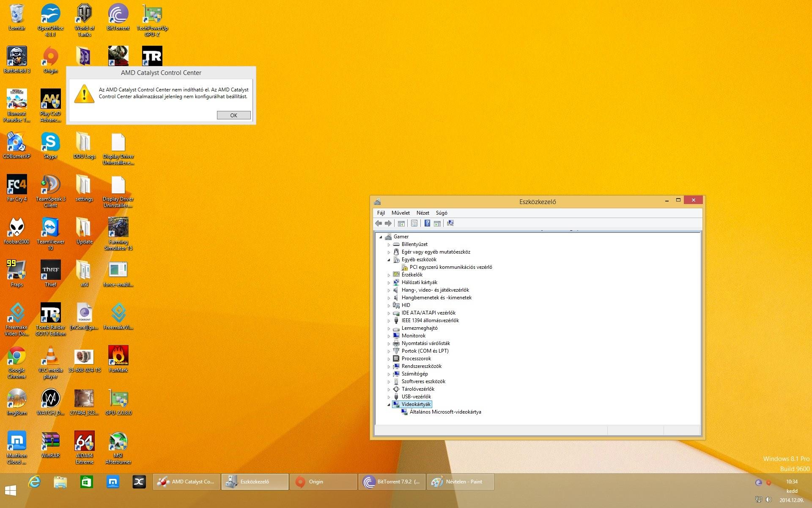Open the Fájl menu

(381, 213)
